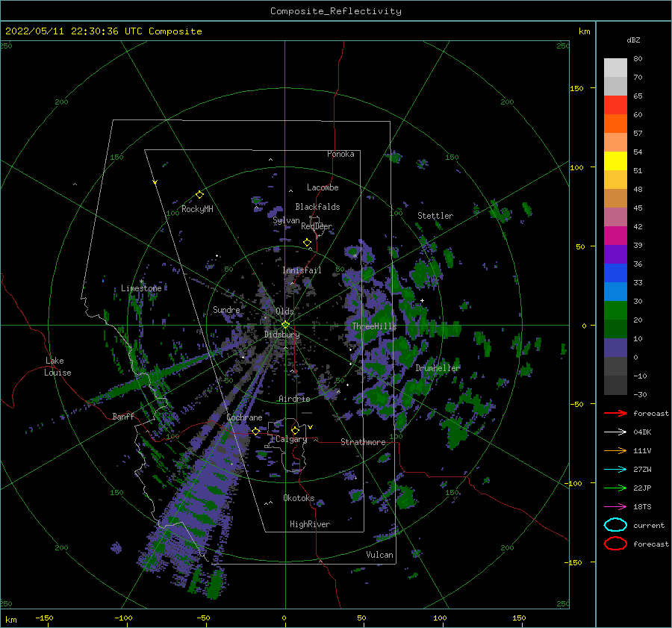Select the dark gray -10 dBZ swatch
Viewport: 672px width, 628px height.
click(x=615, y=385)
